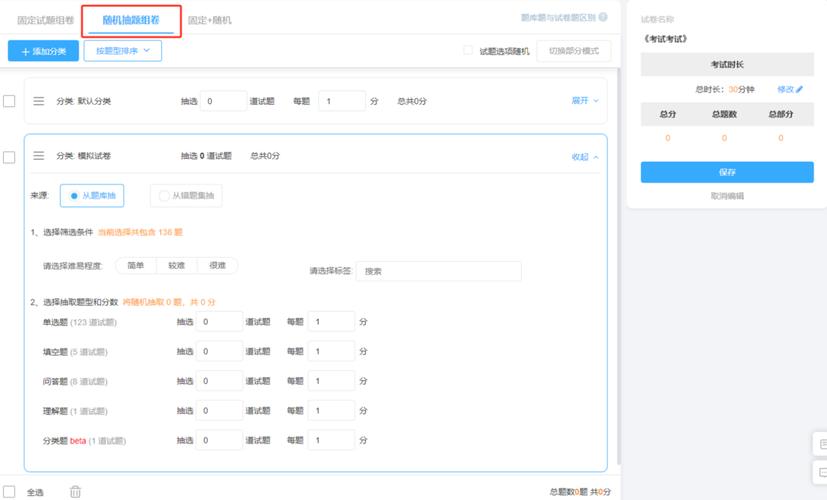
Task: Click the 《考试考试》 exam name text
Action: 665,39
